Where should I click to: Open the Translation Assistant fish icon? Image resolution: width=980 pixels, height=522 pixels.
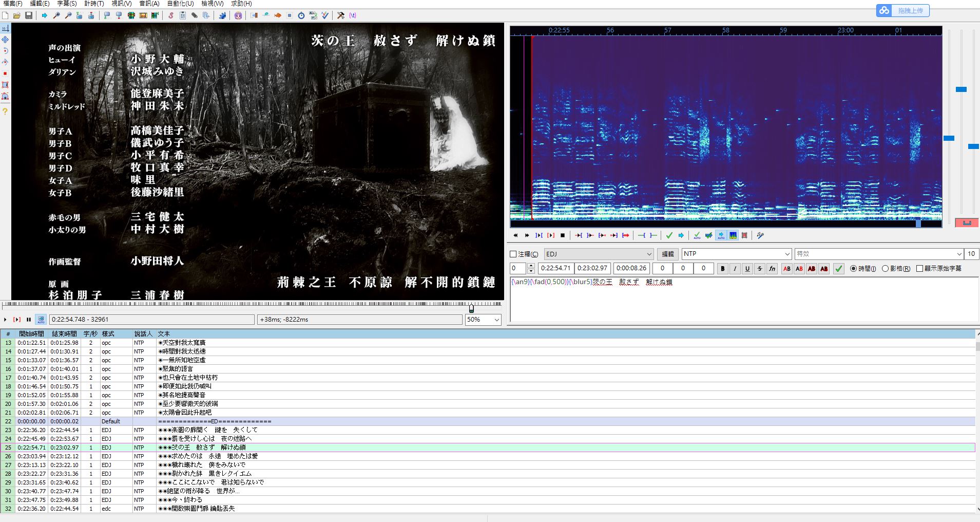tap(278, 15)
